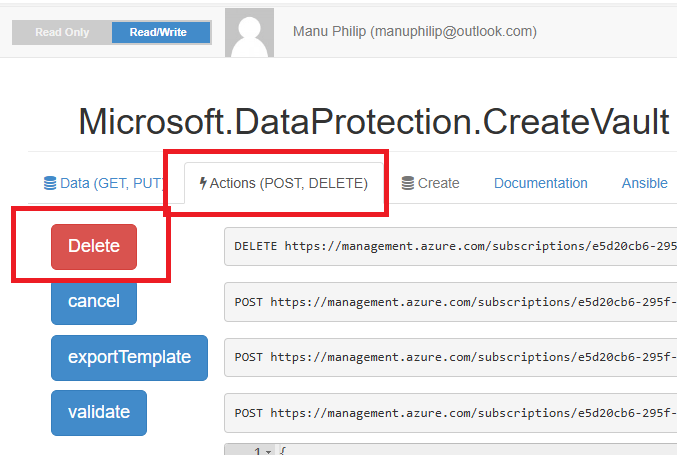Click database icon on Data tab
The image size is (677, 455).
click(x=50, y=183)
